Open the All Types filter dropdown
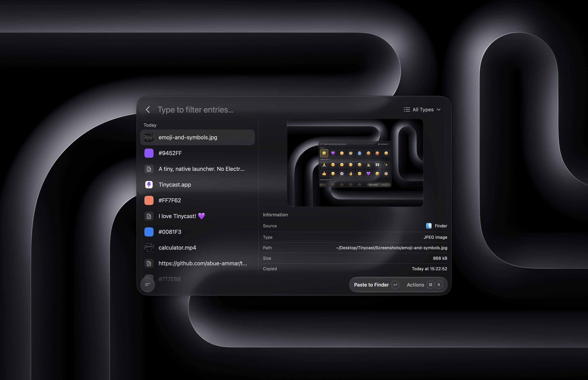Image resolution: width=588 pixels, height=380 pixels. [x=422, y=110]
